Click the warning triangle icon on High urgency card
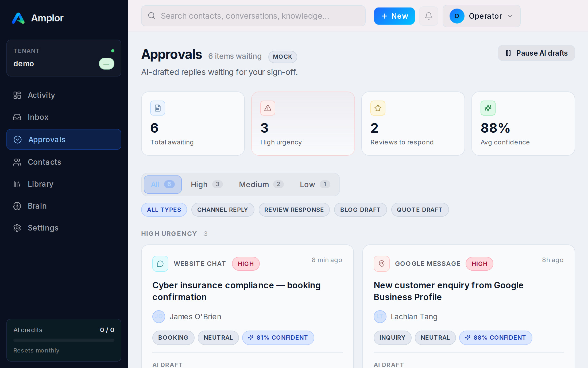The height and width of the screenshot is (368, 588). (x=268, y=108)
